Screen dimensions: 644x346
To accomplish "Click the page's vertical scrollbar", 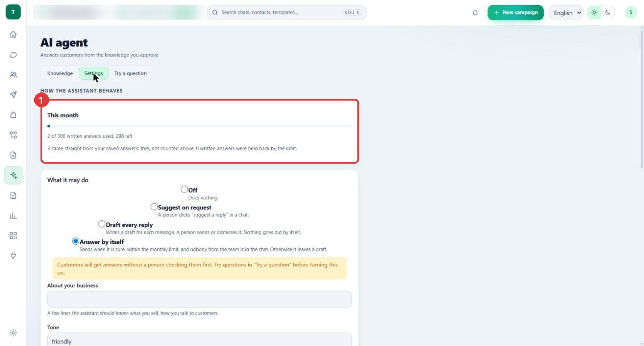I will 641,98.
